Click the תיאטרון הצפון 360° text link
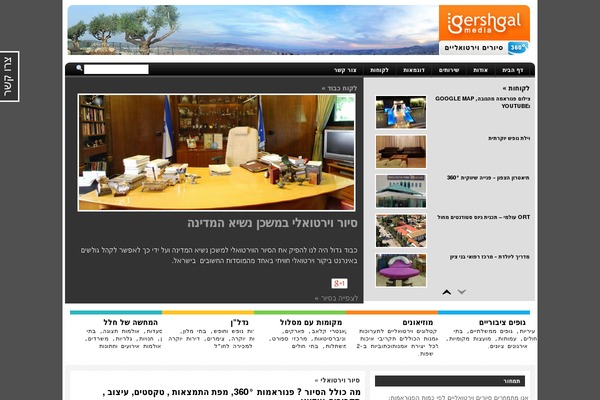Screen dimensions: 600x400 tap(488, 178)
